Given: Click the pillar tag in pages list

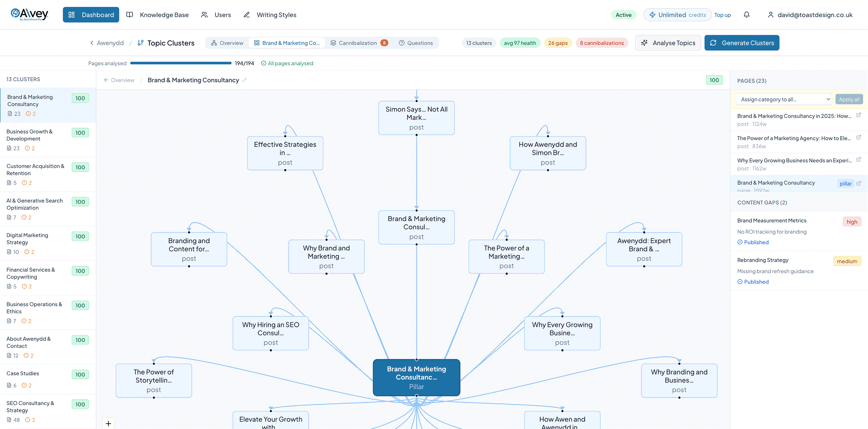Looking at the screenshot, I should point(845,184).
